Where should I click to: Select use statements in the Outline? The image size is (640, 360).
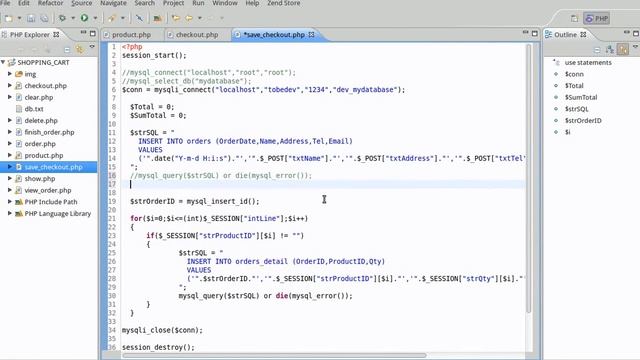(x=588, y=62)
